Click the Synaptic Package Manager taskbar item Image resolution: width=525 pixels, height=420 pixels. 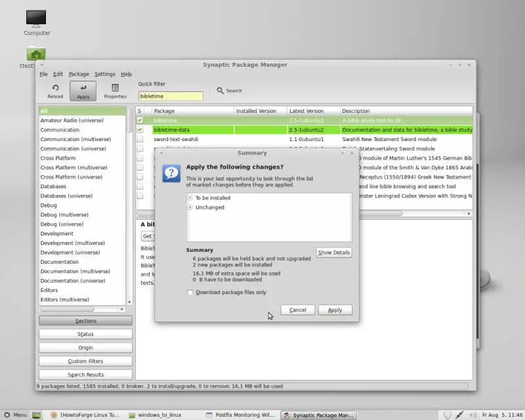pos(318,415)
